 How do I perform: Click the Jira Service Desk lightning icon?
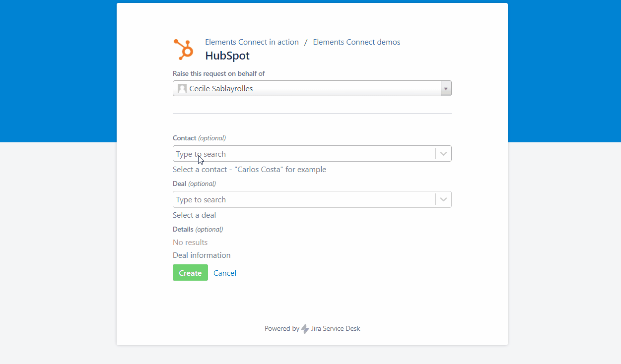point(305,329)
